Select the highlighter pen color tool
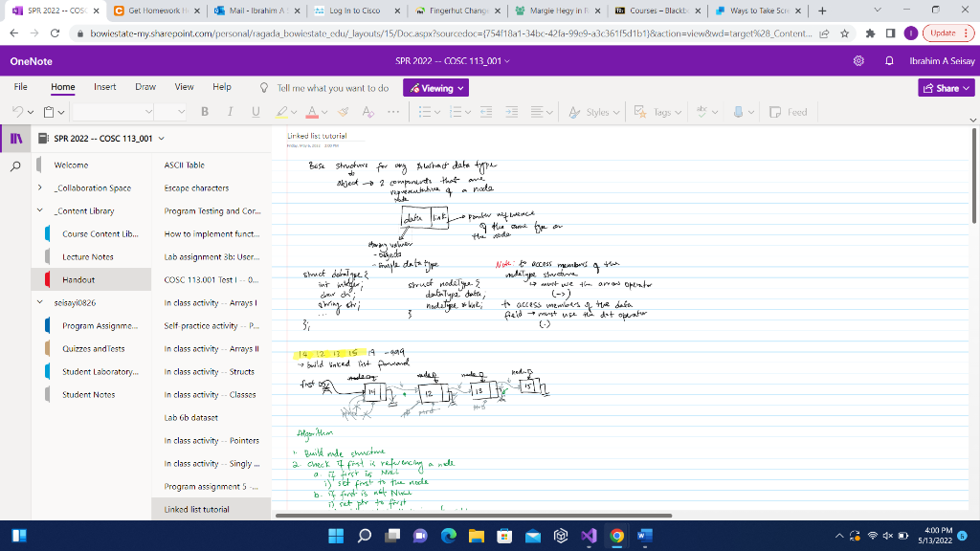Screen dimensions: 980x551 point(280,111)
